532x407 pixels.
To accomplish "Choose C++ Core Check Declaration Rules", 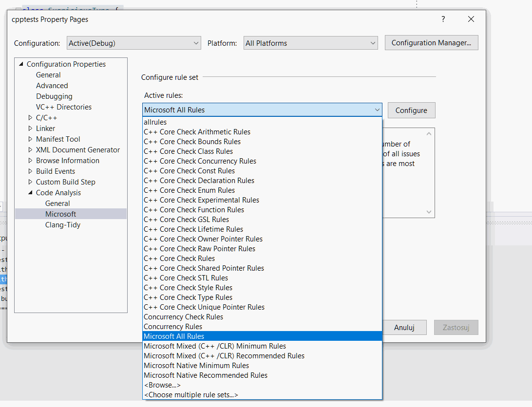I will click(x=262, y=181).
